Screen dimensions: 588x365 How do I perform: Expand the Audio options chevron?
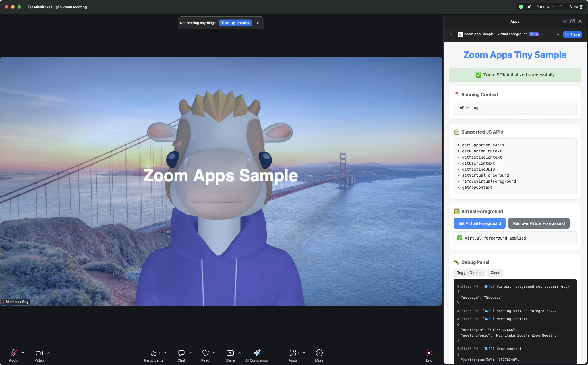23,353
